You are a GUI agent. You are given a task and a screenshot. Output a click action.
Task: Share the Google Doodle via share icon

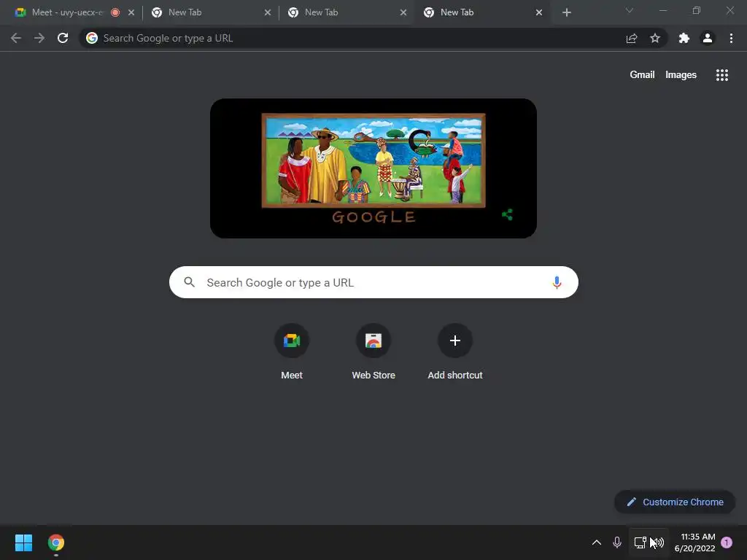pyautogui.click(x=508, y=215)
